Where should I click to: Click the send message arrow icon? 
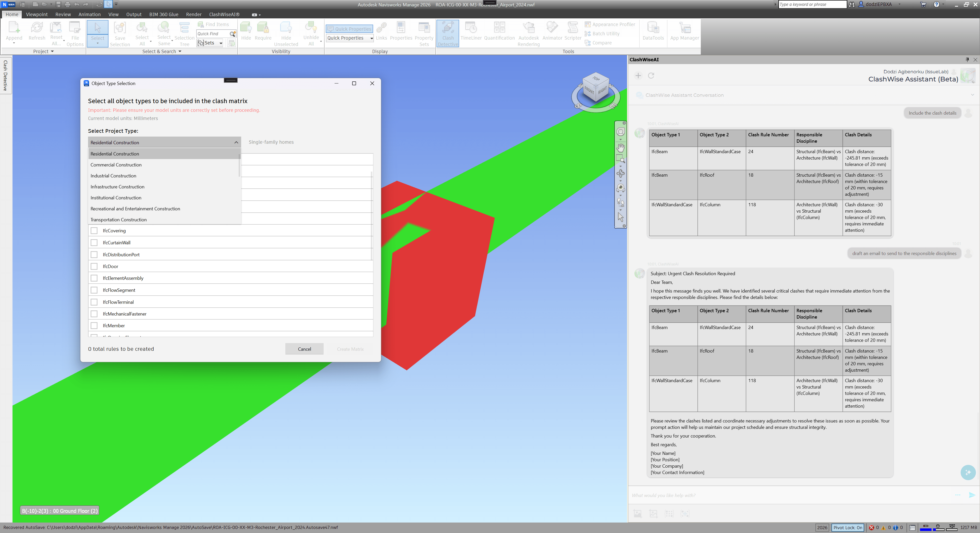coord(972,495)
